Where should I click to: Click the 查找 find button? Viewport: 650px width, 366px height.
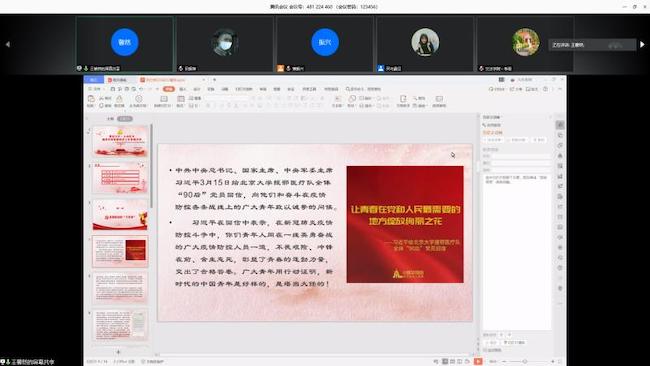[419, 98]
